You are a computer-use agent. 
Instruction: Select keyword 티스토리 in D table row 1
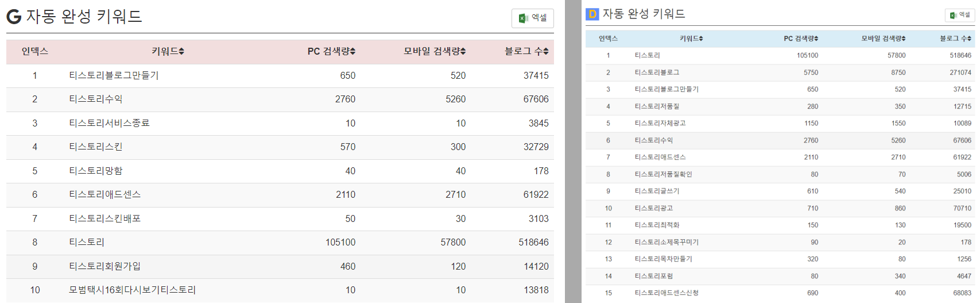[x=648, y=55]
